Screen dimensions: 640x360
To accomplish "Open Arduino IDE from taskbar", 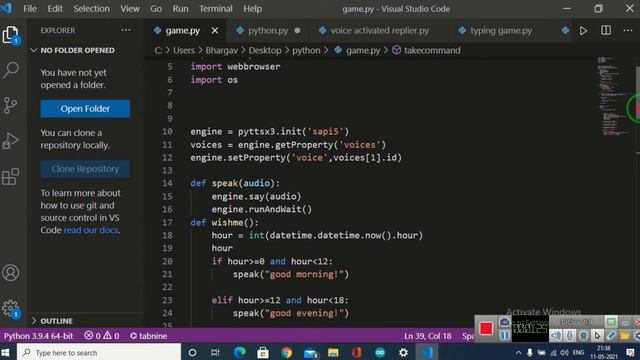I will (380, 352).
